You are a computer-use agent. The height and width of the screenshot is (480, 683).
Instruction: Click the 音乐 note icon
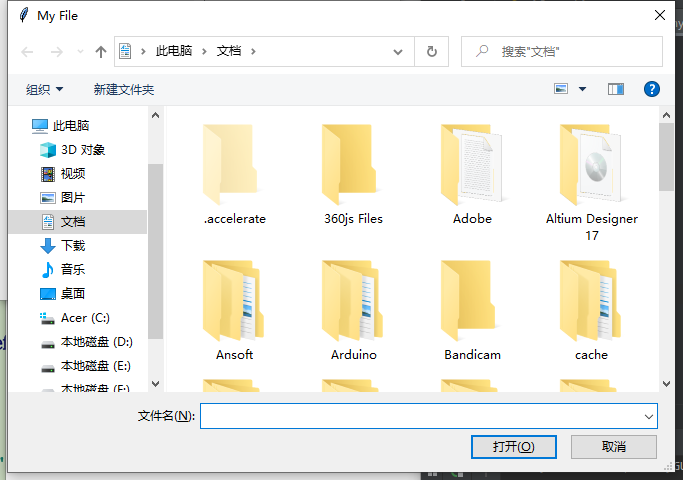point(47,270)
